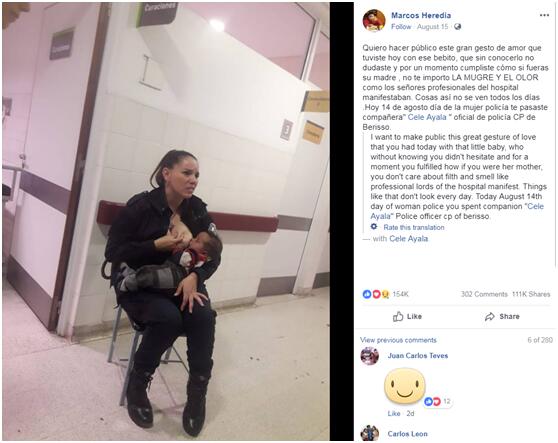Click the thumbs-up Like icon
The height and width of the screenshot is (443, 558).
[x=398, y=316]
